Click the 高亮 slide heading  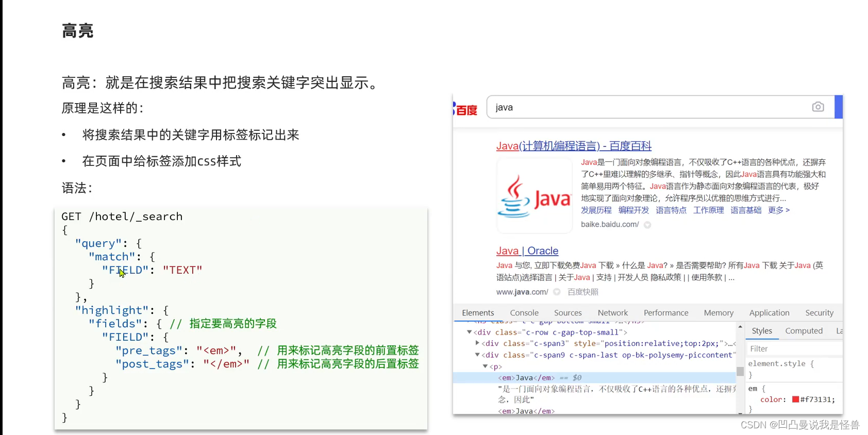(x=78, y=31)
